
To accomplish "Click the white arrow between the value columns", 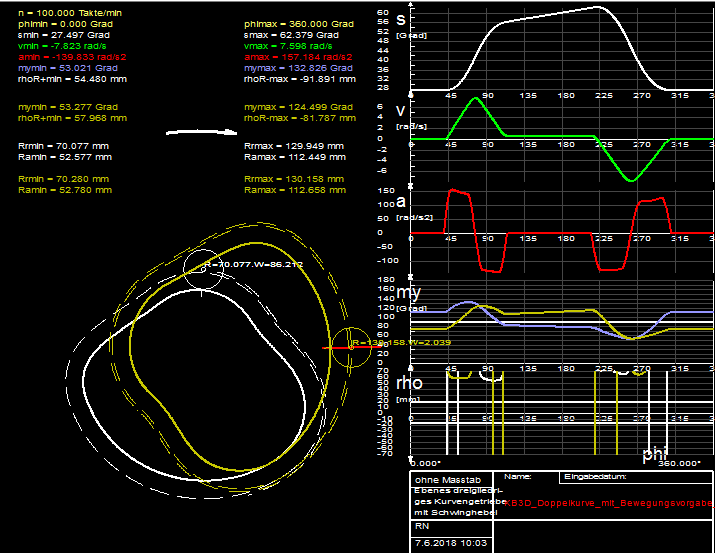I will 200,131.
